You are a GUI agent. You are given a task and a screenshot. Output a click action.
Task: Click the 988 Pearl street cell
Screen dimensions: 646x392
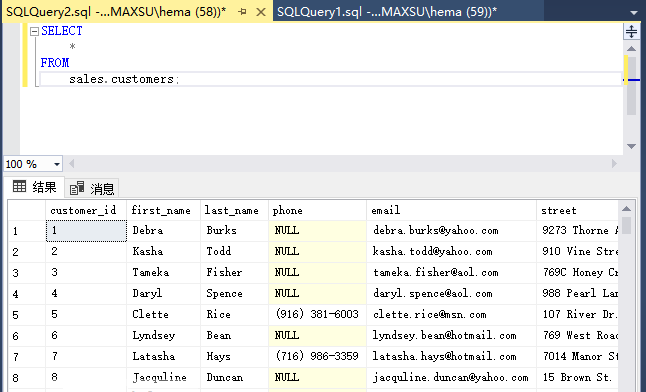578,294
